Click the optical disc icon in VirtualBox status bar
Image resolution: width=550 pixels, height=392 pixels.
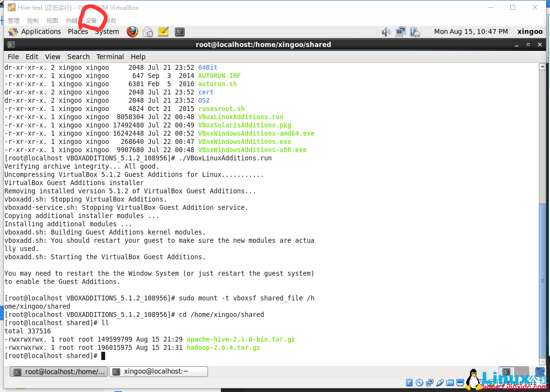[419, 383]
